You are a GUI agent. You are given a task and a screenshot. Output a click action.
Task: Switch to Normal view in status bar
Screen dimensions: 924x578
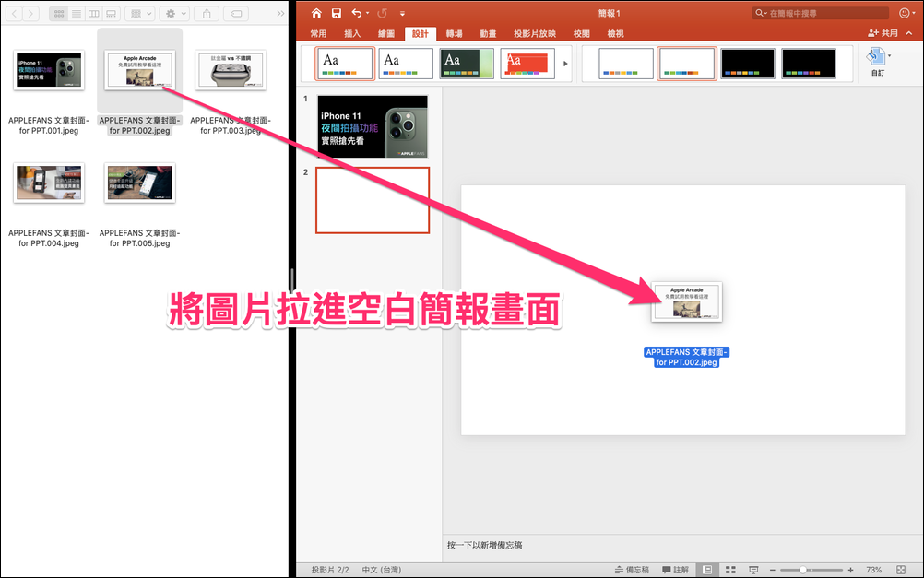click(x=707, y=570)
